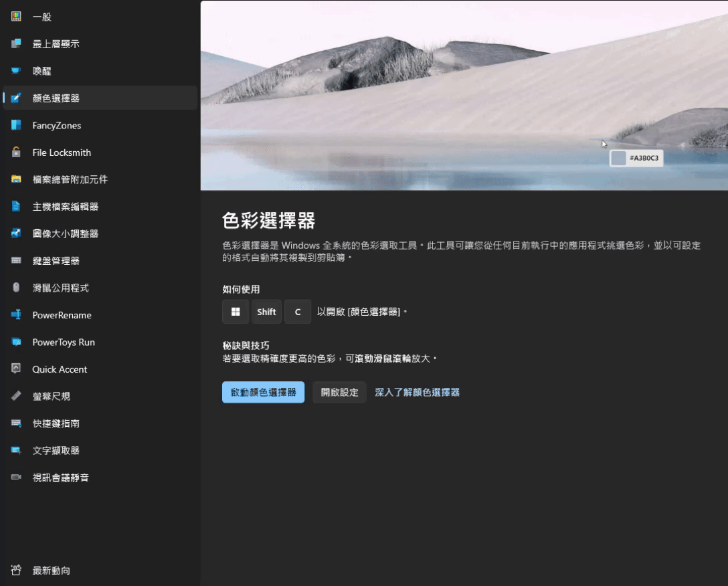Select the 螢幕尺規 ruler icon
Viewport: 728px width, 586px height.
click(x=15, y=396)
